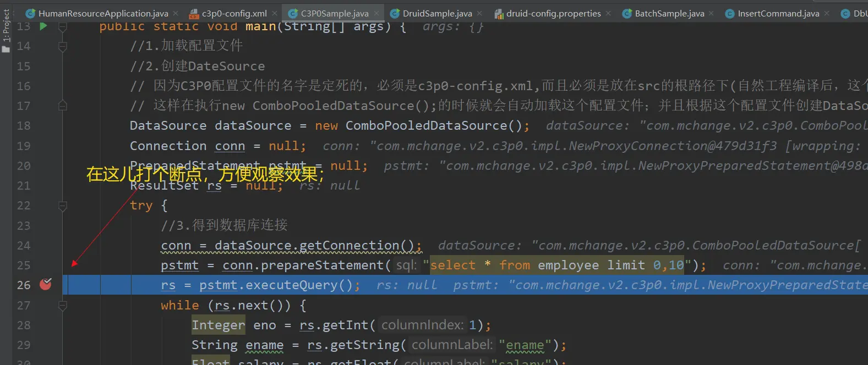This screenshot has width=868, height=365.
Task: Click line number 25 in the gutter
Action: click(x=24, y=266)
